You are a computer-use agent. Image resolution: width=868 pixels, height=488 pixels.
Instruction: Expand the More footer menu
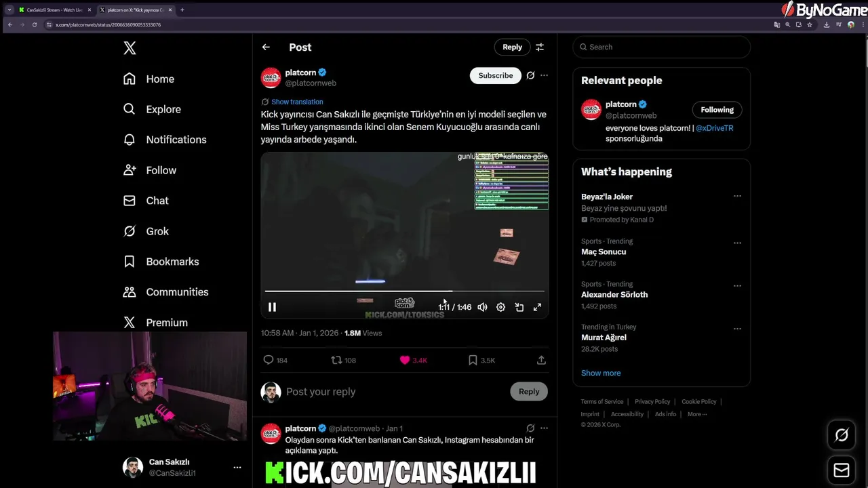click(696, 414)
